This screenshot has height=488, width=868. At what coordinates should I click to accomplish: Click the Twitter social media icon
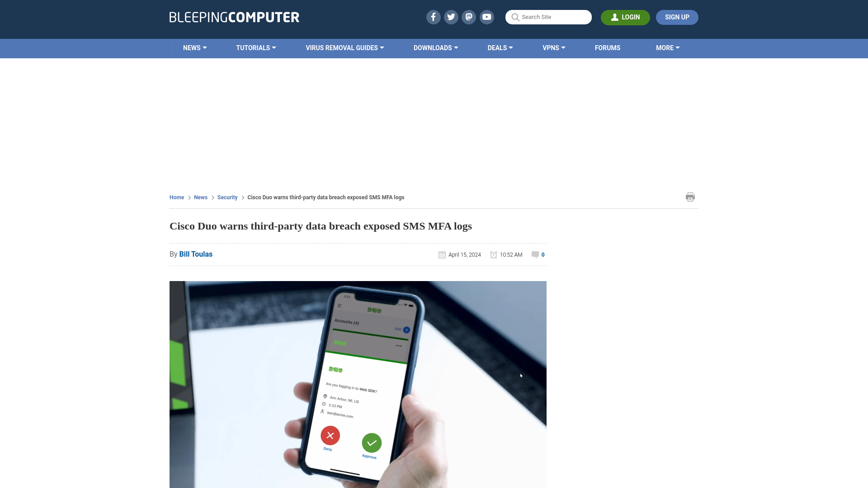pos(451,17)
